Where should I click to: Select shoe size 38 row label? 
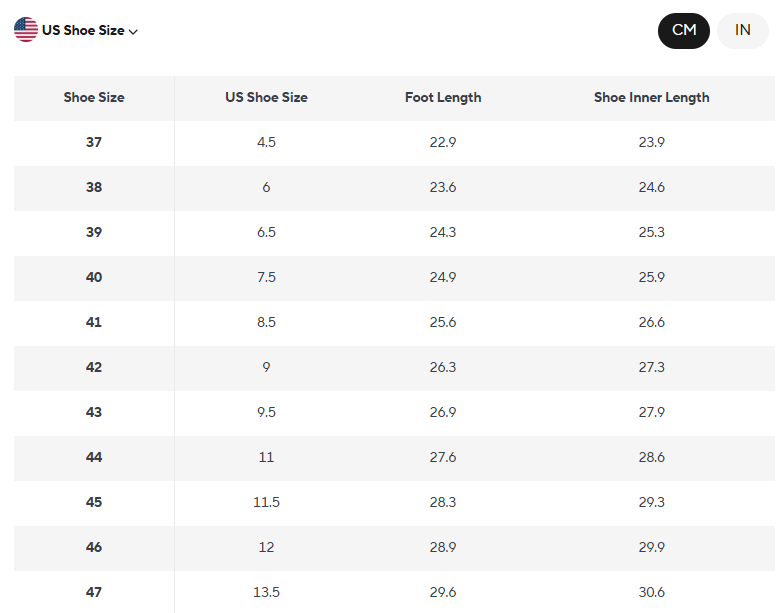pos(94,188)
